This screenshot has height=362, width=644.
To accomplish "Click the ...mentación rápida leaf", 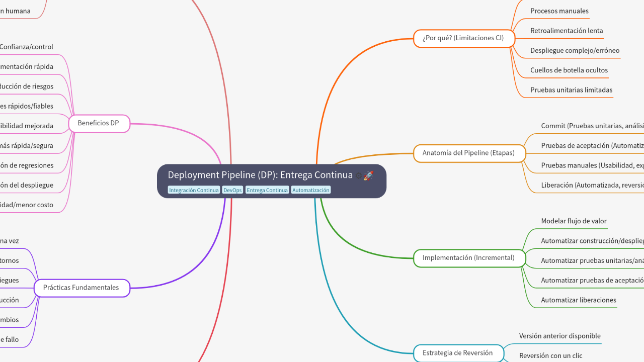I will point(27,66).
